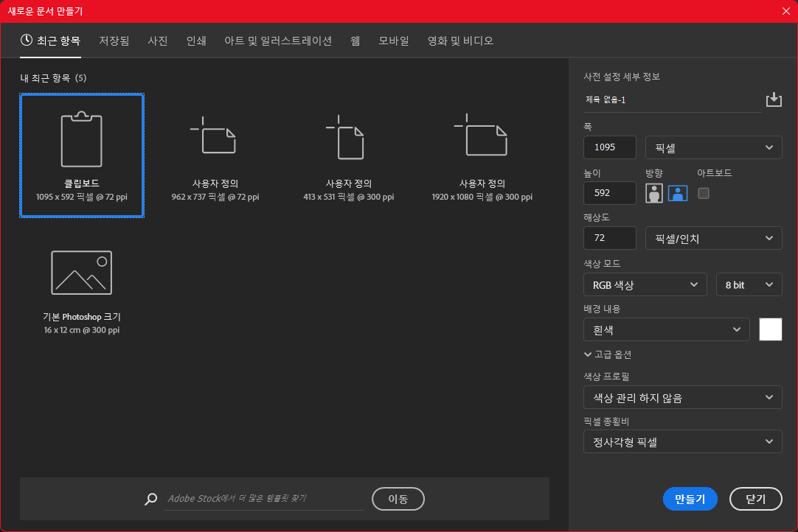Image resolution: width=798 pixels, height=532 pixels.
Task: Click the 만들기 button
Action: coord(690,499)
